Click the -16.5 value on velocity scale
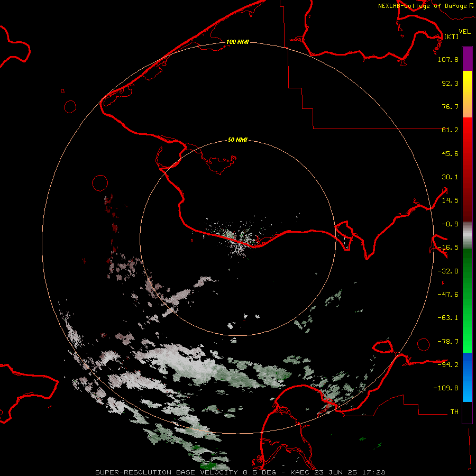 (x=448, y=248)
